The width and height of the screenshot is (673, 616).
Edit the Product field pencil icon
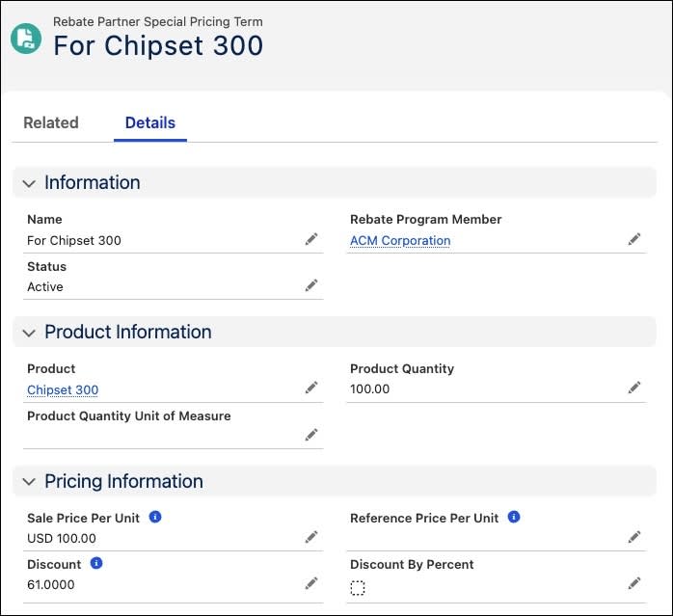(x=311, y=388)
